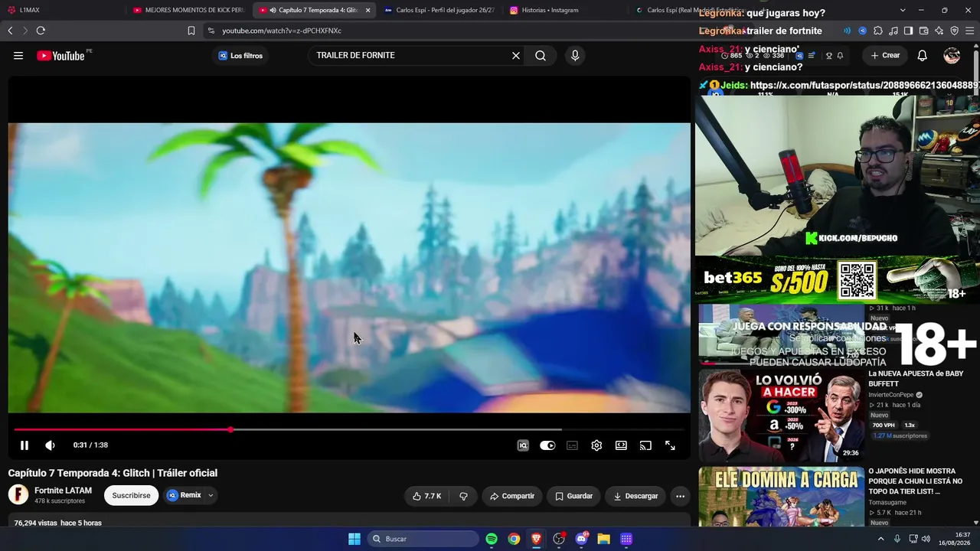The width and height of the screenshot is (980, 551).
Task: Download the video with Descargar
Action: coord(635,496)
